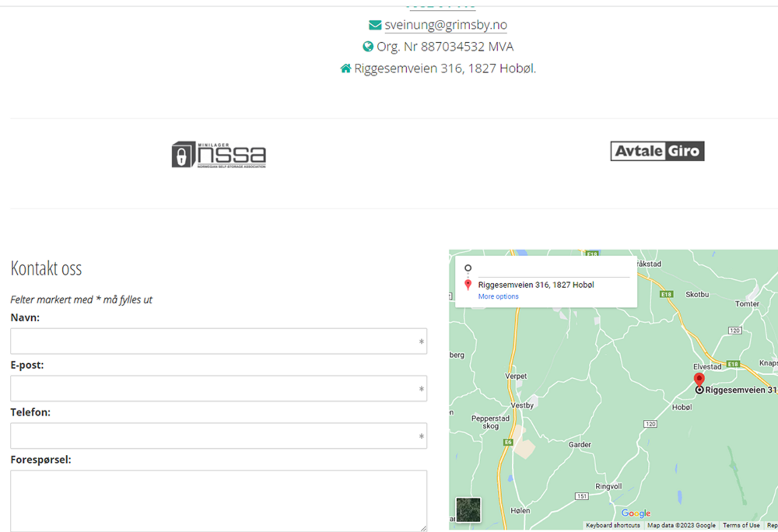Click the Riggesemveien 316 address in map card
This screenshot has width=778, height=532.
[x=536, y=285]
